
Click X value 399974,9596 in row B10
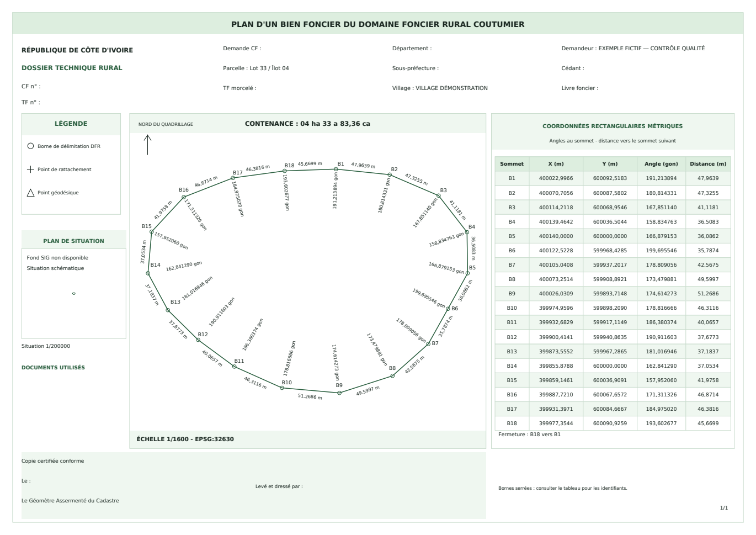pos(556,308)
